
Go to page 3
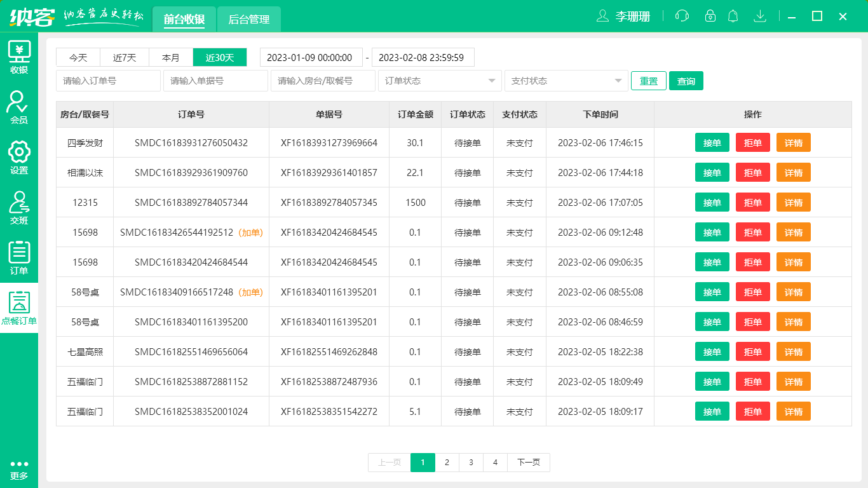tap(471, 463)
